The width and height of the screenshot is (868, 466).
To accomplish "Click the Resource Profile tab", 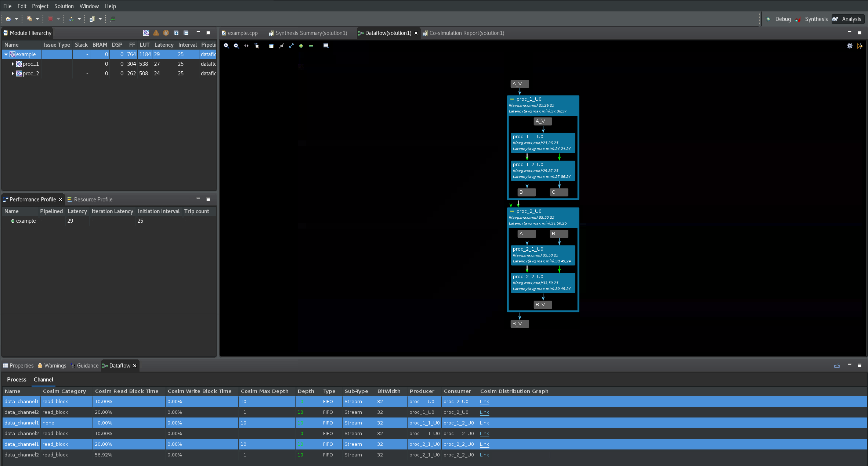I will point(93,199).
